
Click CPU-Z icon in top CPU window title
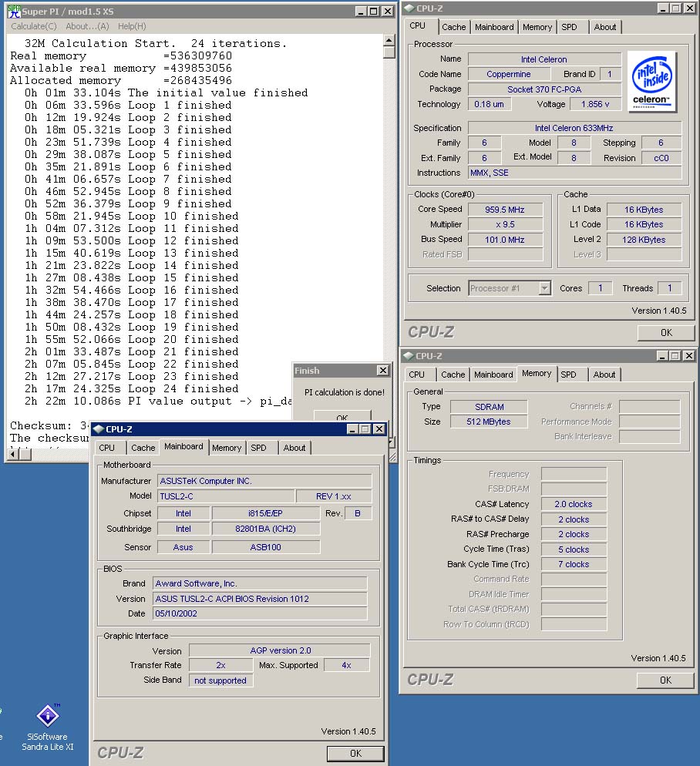409,8
